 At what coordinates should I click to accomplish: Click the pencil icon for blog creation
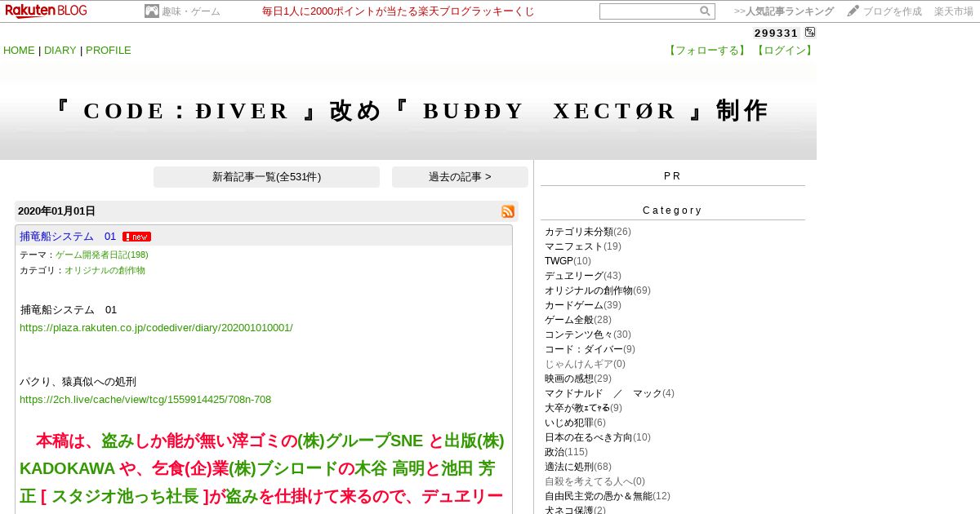[x=853, y=11]
